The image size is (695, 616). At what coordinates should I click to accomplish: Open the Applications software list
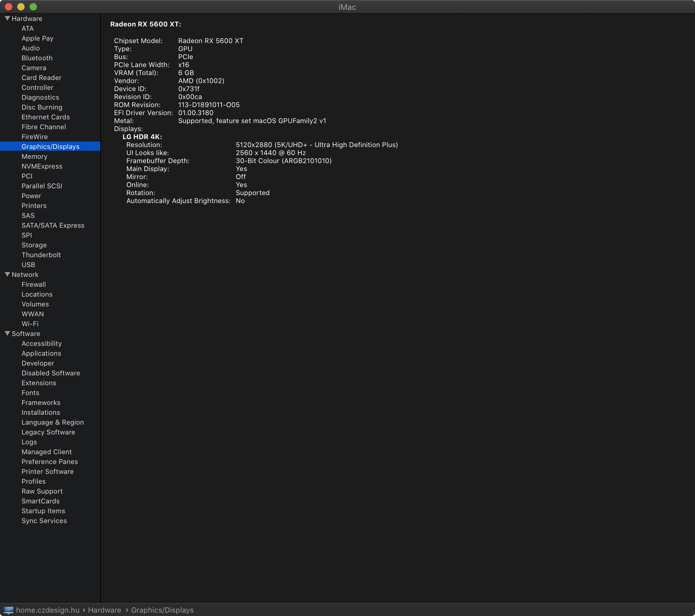tap(41, 354)
